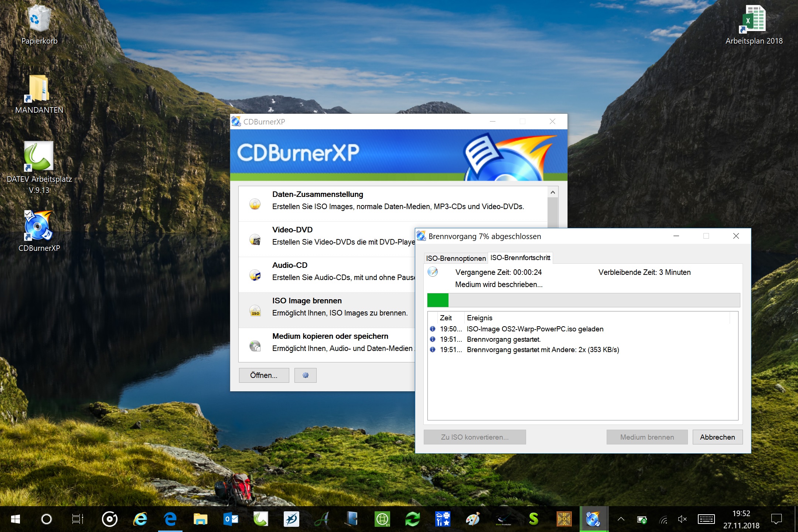Viewport: 798px width, 532px height.
Task: Click the muted volume tray icon
Action: click(x=682, y=519)
